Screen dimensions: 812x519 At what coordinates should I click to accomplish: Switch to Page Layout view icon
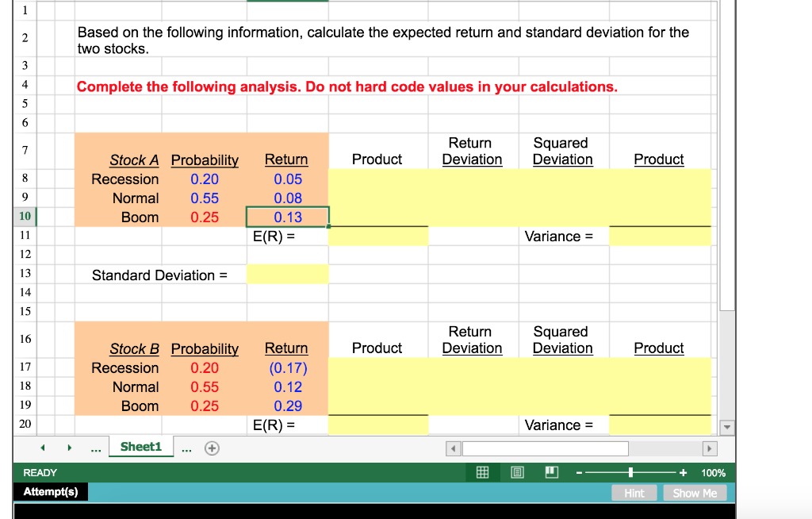(517, 472)
